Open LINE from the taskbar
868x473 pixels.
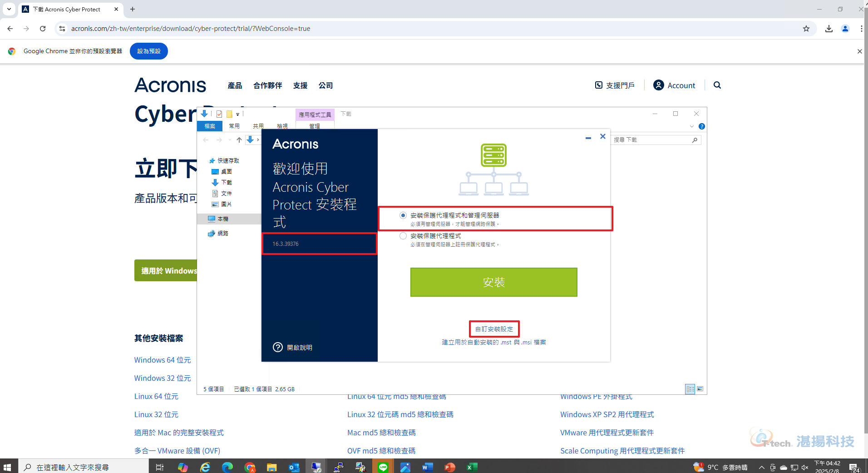pos(383,467)
